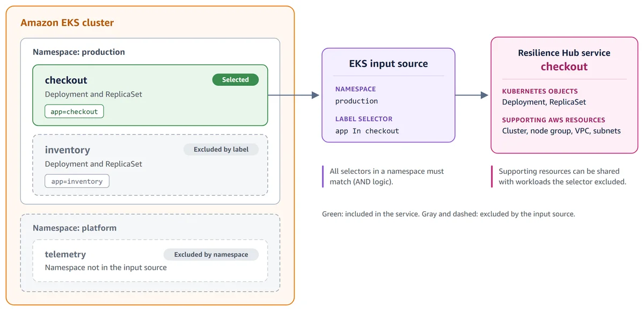Click the "EKS input source" title
This screenshot has height=311, width=644.
[389, 64]
